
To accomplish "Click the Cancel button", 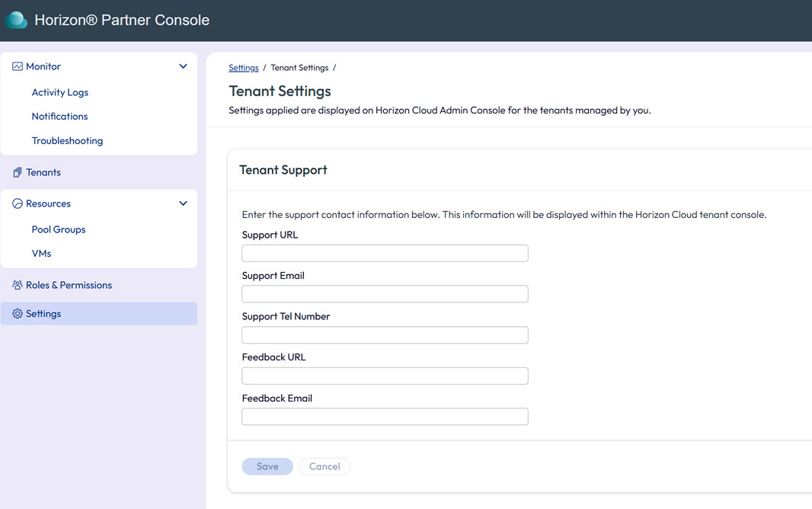I will [324, 466].
